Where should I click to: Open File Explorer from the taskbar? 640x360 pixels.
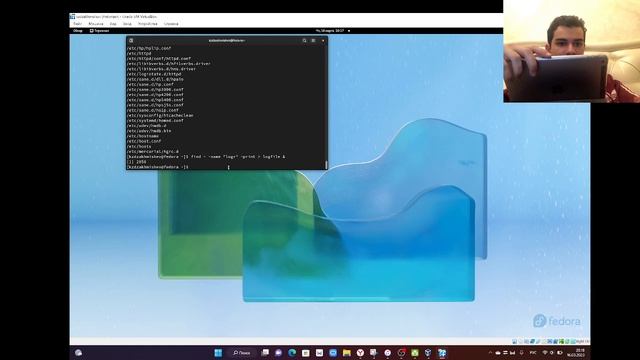[x=347, y=353]
